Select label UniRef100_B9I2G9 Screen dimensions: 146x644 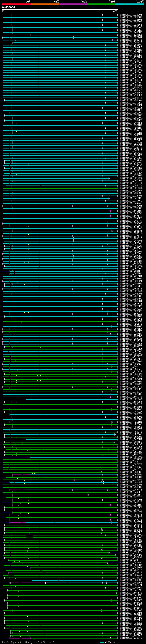(x=131, y=115)
